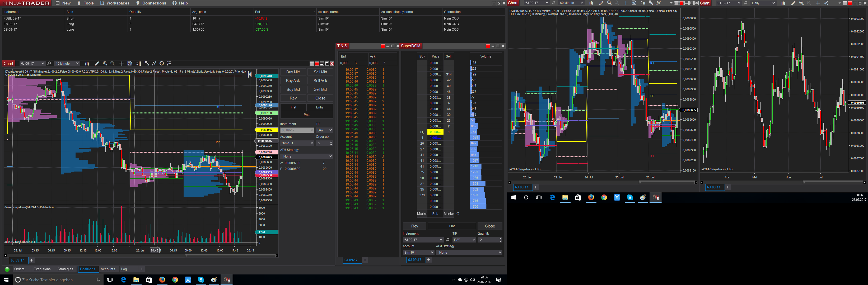Open Data Box in 60 Minute chart toolbar

634,3
